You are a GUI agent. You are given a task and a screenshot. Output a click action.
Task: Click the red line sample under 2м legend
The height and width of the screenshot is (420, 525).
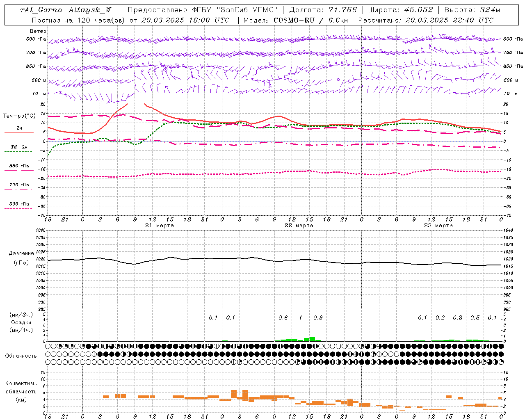19,133
